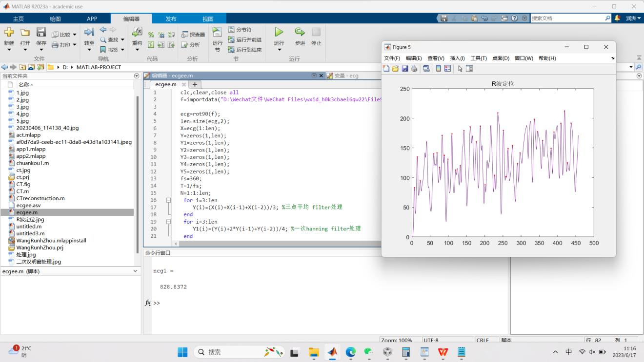Click the 分析 (Analyze) button

point(191,44)
